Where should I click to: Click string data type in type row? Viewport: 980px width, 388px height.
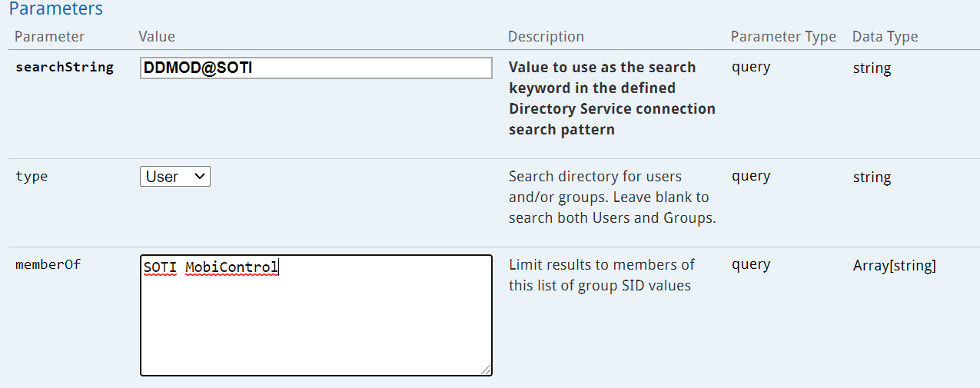[x=872, y=177]
